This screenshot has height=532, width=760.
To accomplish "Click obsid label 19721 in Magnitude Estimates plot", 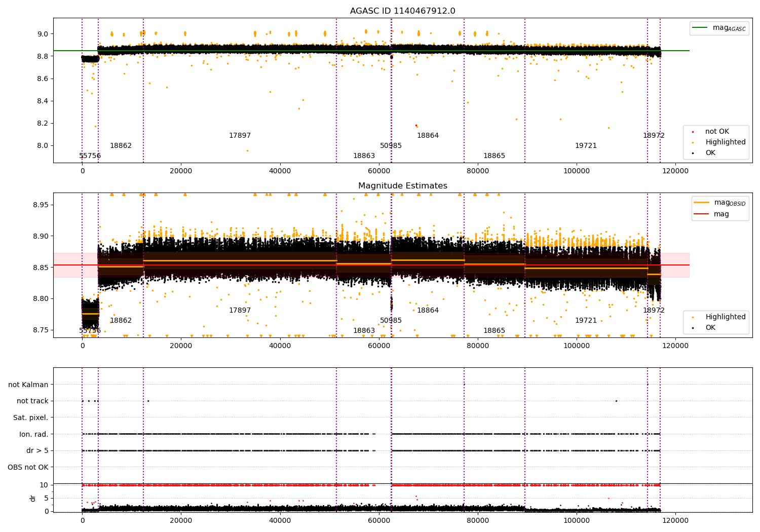I will pyautogui.click(x=586, y=321).
